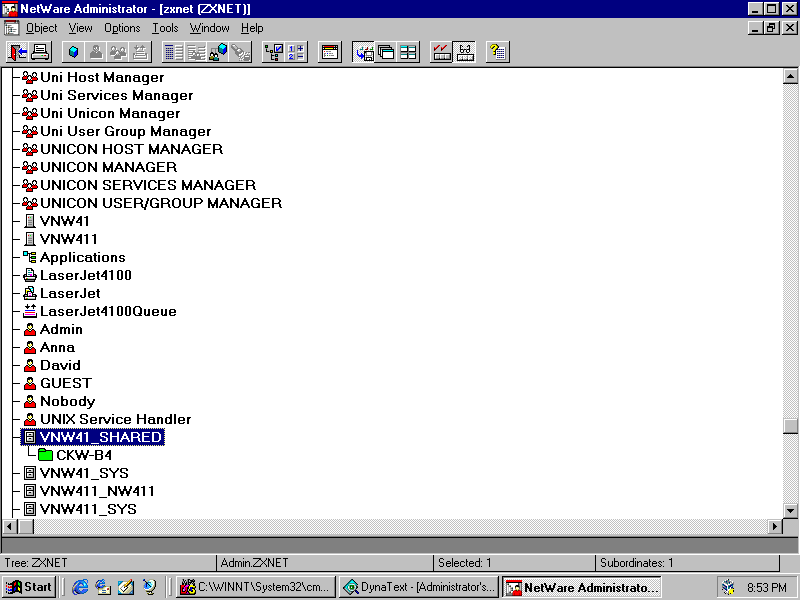Open the Start menu

click(x=29, y=587)
